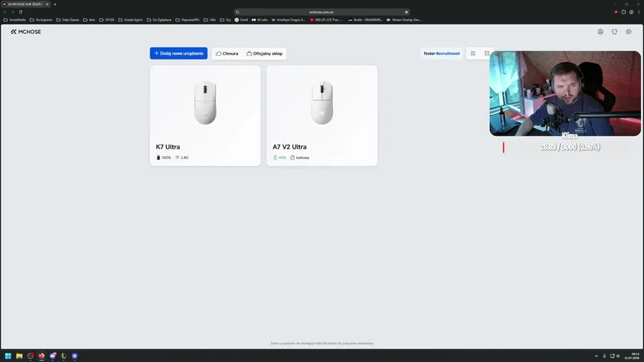Screen dimensions: 644x362
Task: Open the Utils bookmarks folder
Action: 209,20
